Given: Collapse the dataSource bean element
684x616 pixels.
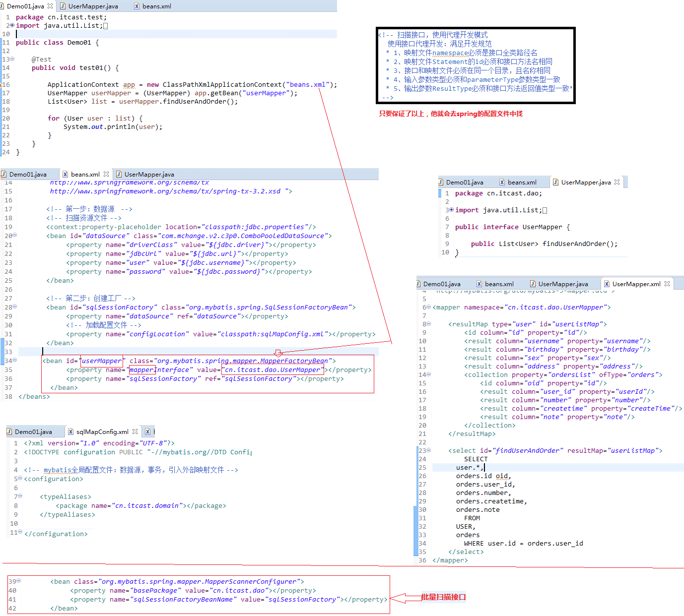Looking at the screenshot, I should (14, 236).
